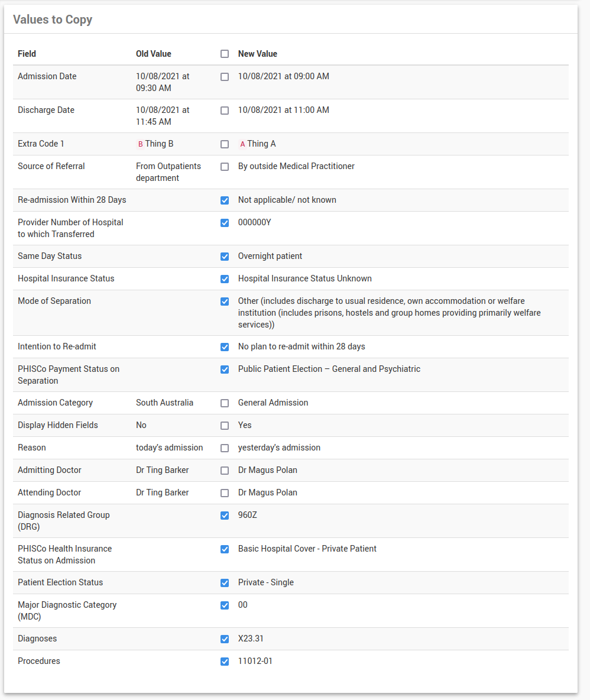Uncheck the Procedures 11012-01 checkbox
Image resolution: width=590 pixels, height=700 pixels.
point(225,662)
